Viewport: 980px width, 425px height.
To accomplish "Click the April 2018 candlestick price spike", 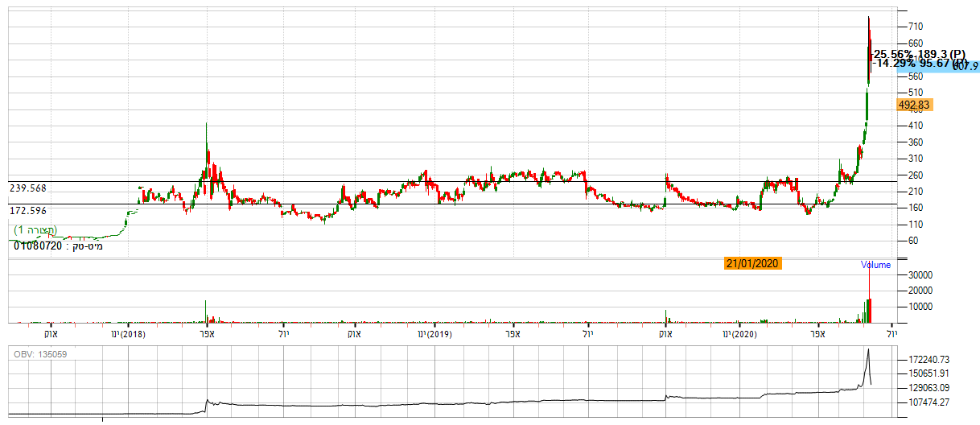I will pos(207,129).
